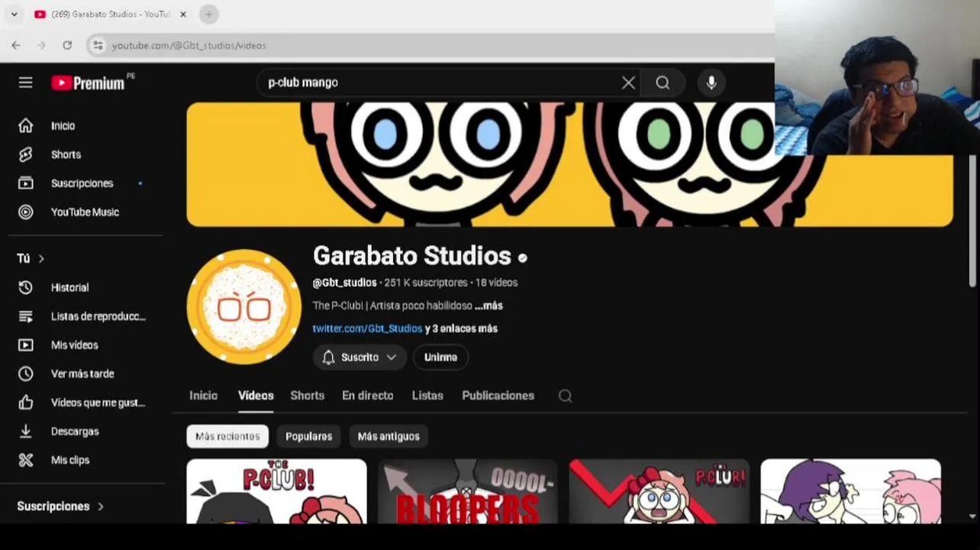This screenshot has width=980, height=550.
Task: Open Historial clock icon
Action: click(x=26, y=287)
